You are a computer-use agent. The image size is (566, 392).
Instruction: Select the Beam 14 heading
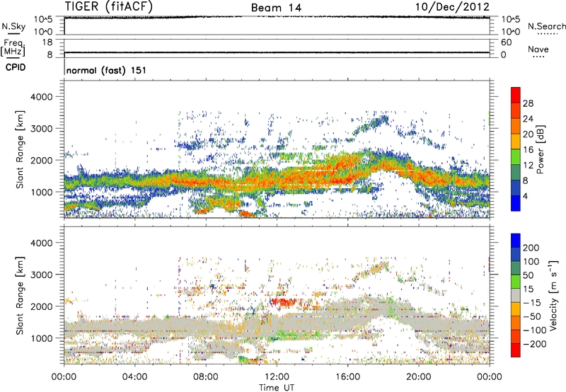click(276, 8)
